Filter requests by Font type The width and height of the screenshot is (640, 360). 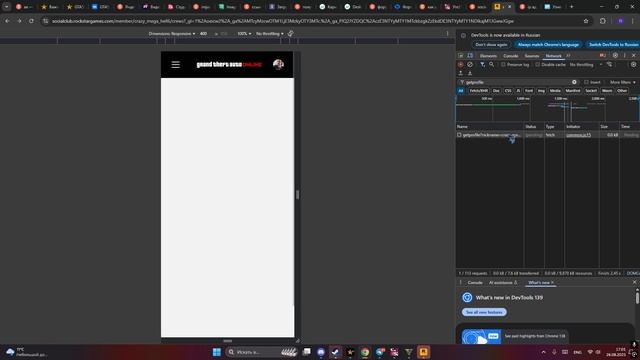tap(529, 91)
